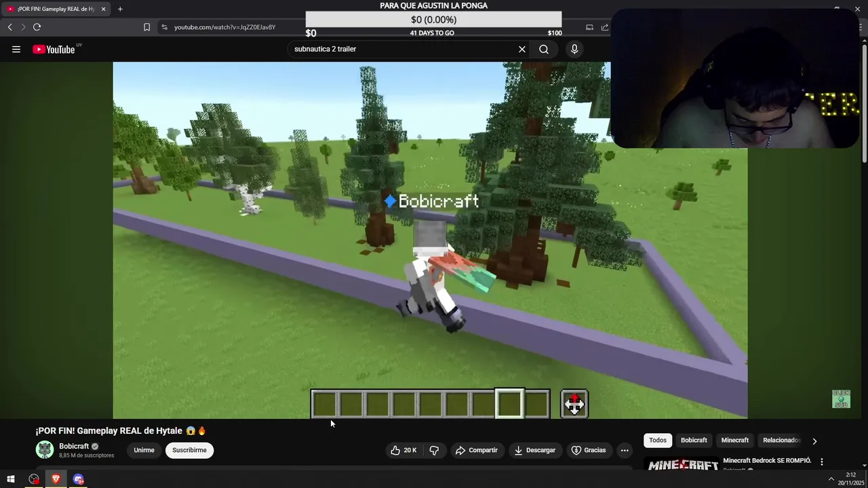Select the Minecraft filter chip
868x488 pixels.
[735, 441]
